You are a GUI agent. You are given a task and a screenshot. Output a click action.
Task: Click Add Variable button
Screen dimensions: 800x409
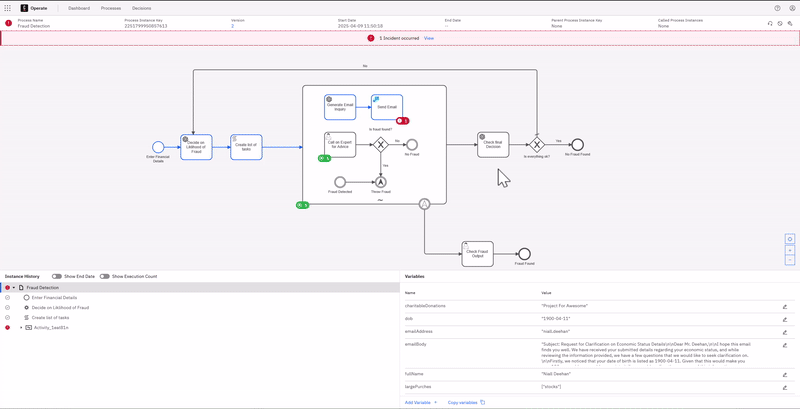pos(421,402)
